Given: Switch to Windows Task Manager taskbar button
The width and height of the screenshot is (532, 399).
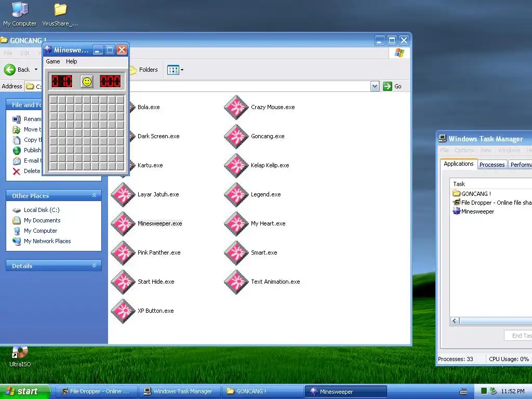Looking at the screenshot, I should 180,392.
